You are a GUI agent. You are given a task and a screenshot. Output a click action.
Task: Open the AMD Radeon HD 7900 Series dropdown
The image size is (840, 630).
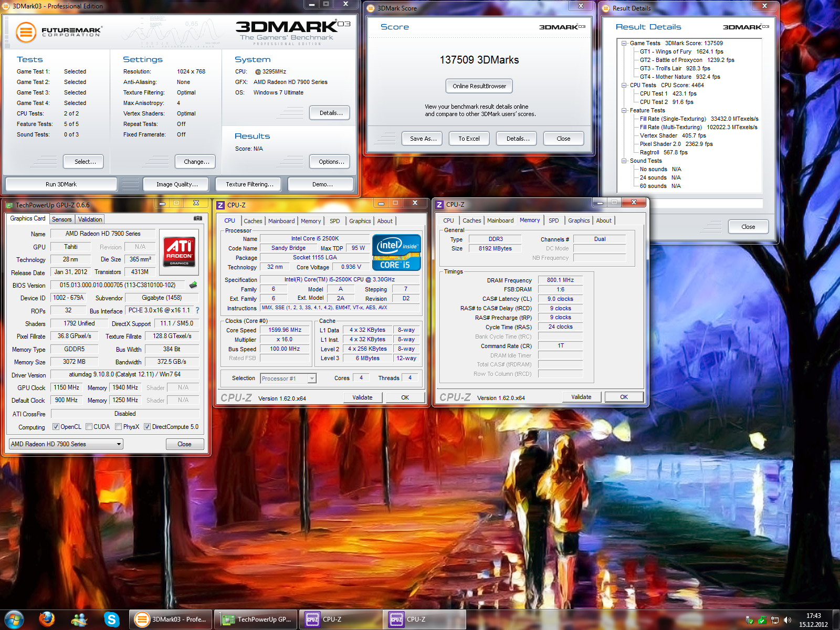click(66, 444)
